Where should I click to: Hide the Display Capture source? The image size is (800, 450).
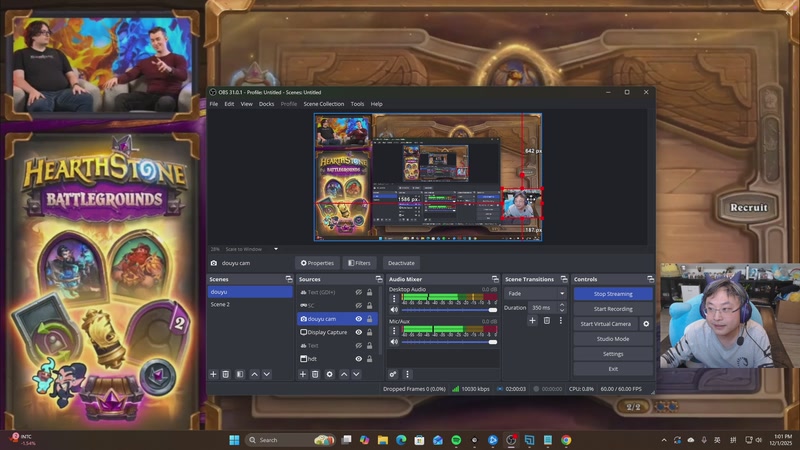coord(359,332)
